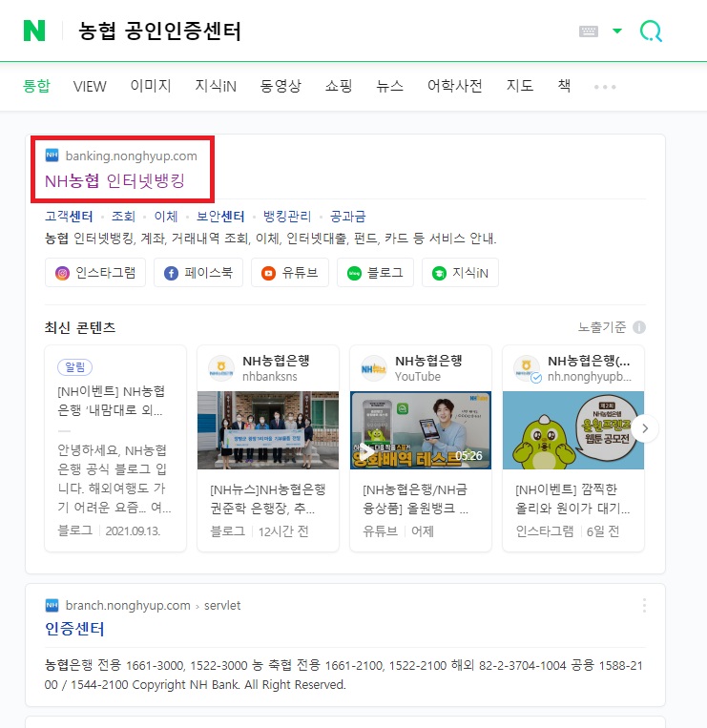Click the NH favicon beside banking.nonghyup.com
The width and height of the screenshot is (707, 728).
tap(52, 156)
